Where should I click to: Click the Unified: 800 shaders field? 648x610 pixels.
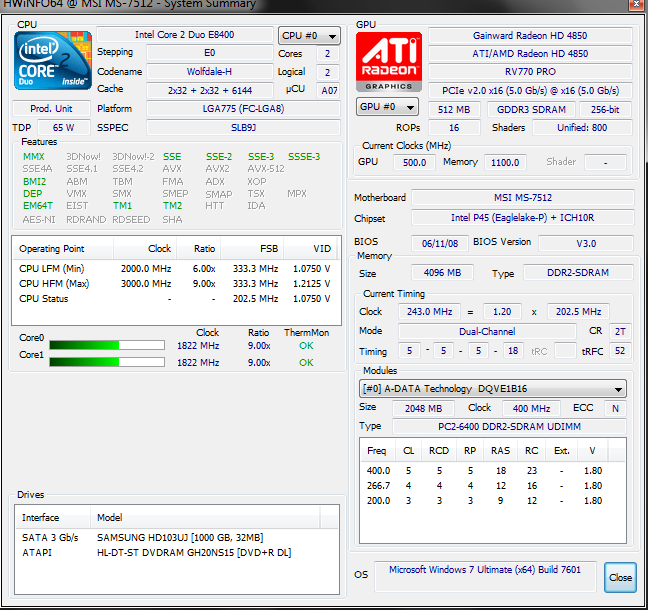[582, 128]
